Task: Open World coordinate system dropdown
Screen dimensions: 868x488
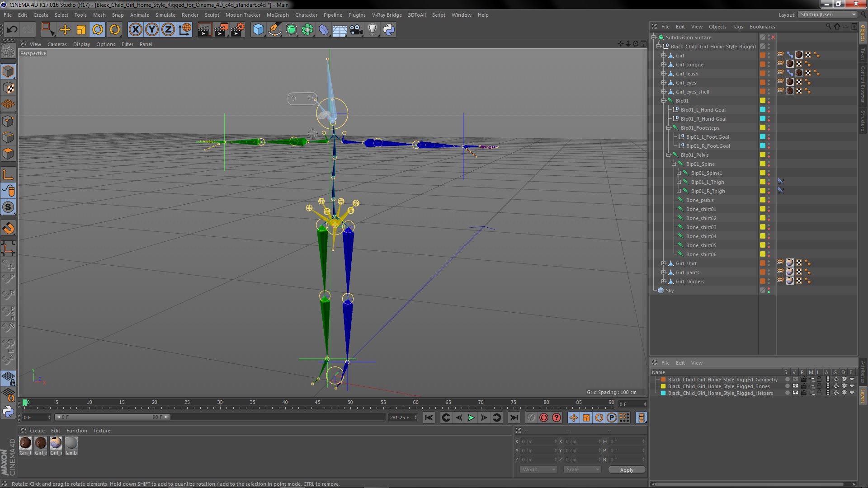Action: coord(538,469)
